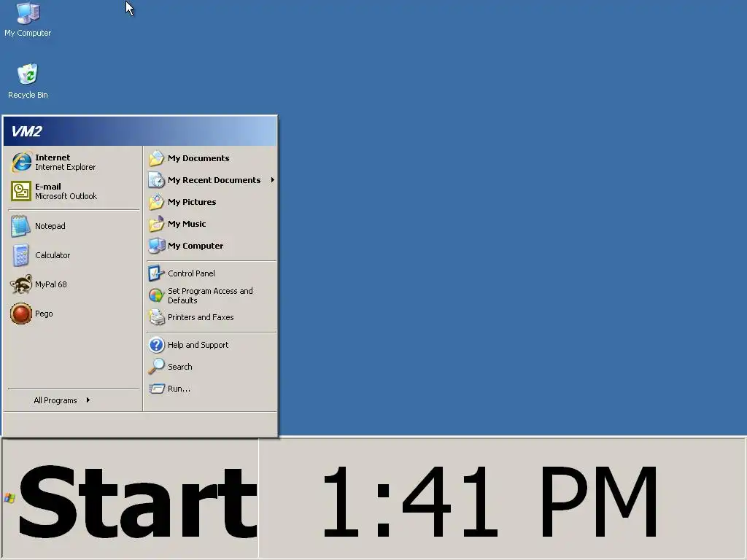Click the Pego label text
Viewport: 747px width, 560px height.
(44, 314)
